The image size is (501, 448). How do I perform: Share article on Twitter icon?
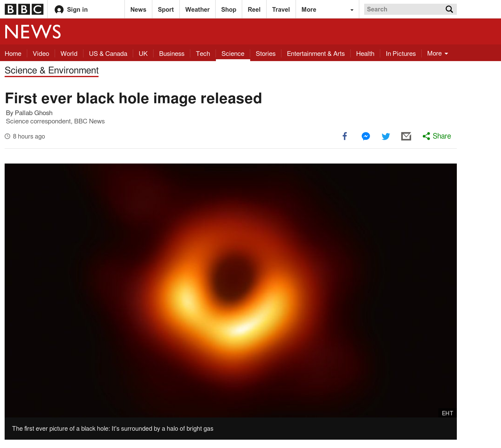point(386,136)
